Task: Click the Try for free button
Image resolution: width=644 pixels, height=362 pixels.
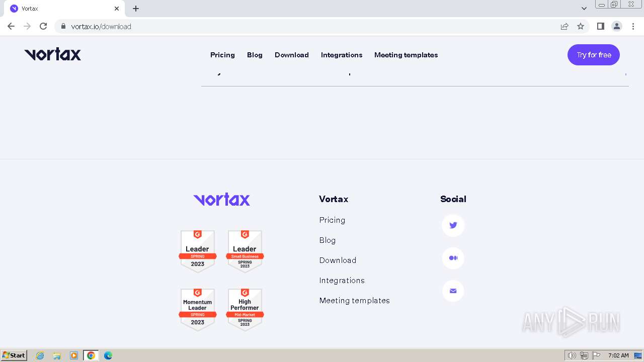Action: (594, 55)
